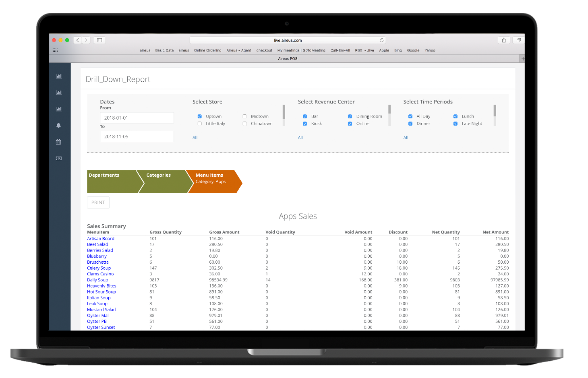This screenshot has height=378, width=588.
Task: Open the Aireus - Agent bookmark
Action: point(239,50)
